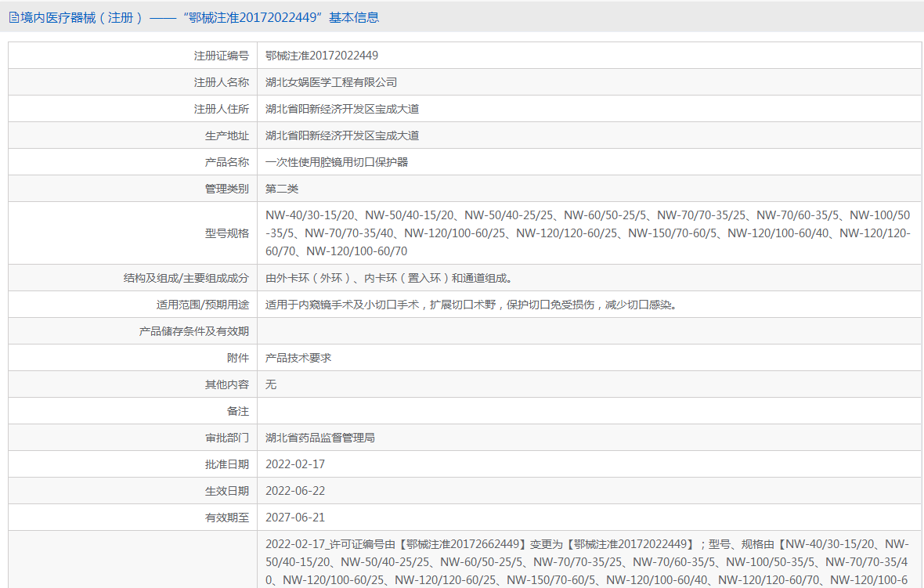Click the 注册人名称 label cell

coord(132,82)
